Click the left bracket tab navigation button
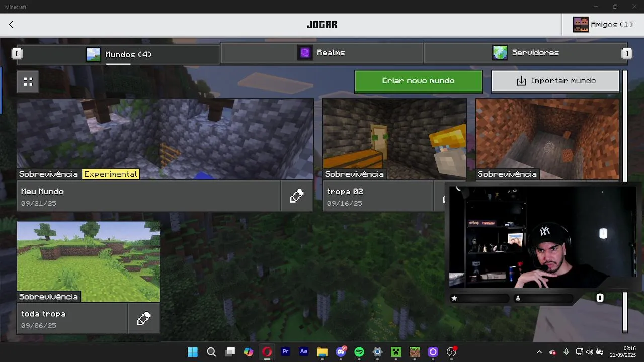The width and height of the screenshot is (644, 362). pos(17,53)
